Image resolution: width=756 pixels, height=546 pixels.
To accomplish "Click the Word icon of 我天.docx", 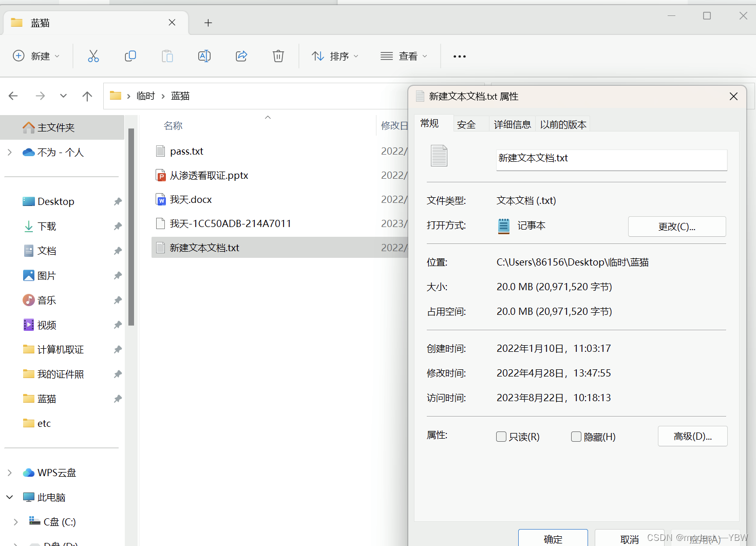I will pos(160,199).
